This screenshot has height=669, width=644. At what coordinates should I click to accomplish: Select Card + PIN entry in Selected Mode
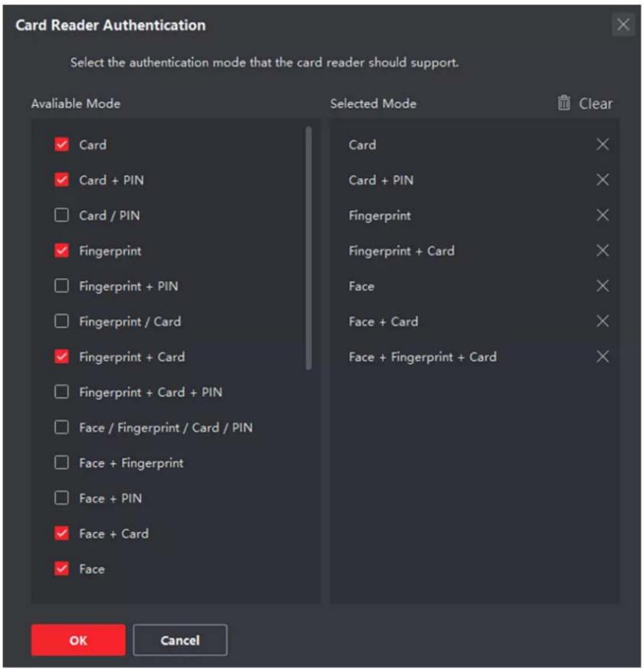click(x=381, y=180)
